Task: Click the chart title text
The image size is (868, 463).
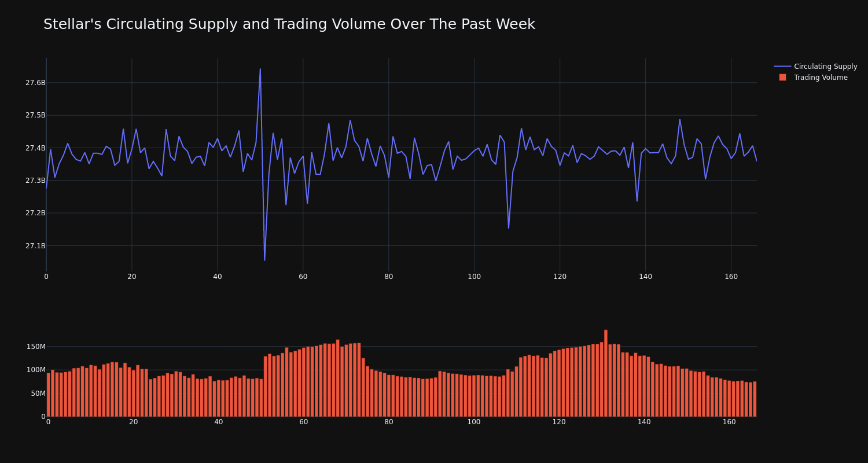Action: 289,24
